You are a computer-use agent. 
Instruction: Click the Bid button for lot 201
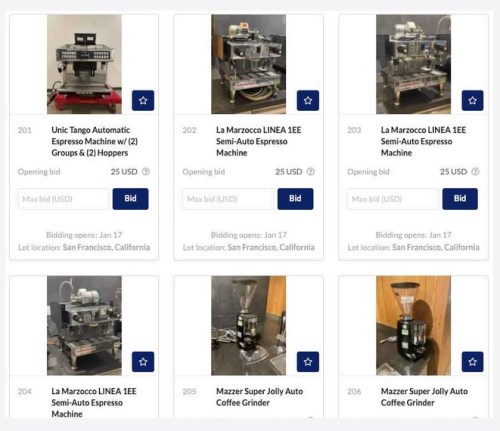130,199
